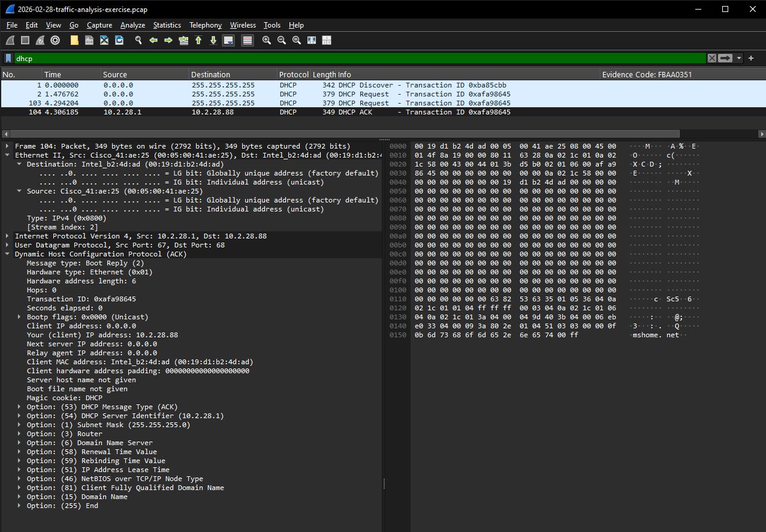
Task: Expand Option 6 Domain Name Server
Action: click(x=19, y=443)
